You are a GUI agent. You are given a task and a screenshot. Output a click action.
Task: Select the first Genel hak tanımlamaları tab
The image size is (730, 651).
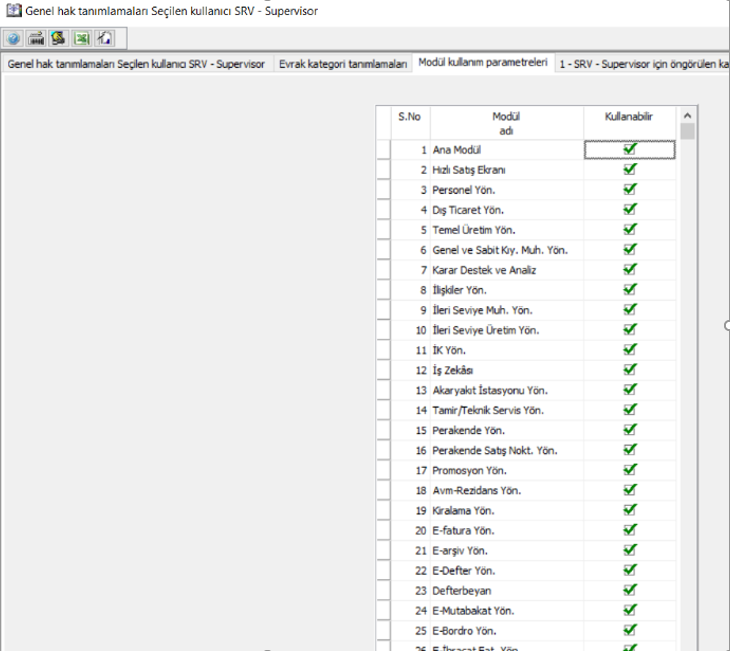[x=136, y=64]
